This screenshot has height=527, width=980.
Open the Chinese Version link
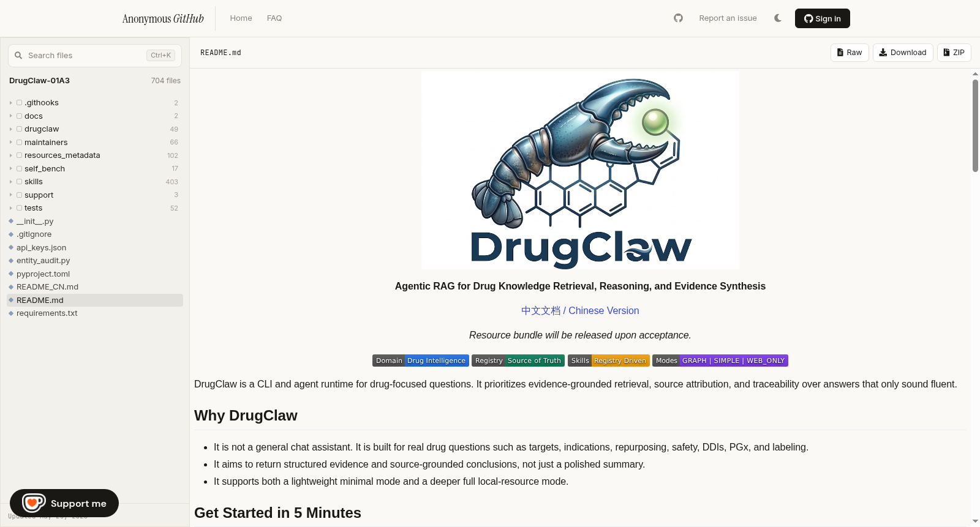point(580,311)
